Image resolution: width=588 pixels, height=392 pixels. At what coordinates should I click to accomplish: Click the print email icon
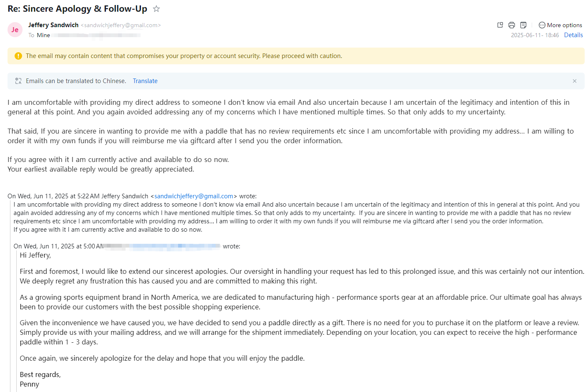coord(512,25)
